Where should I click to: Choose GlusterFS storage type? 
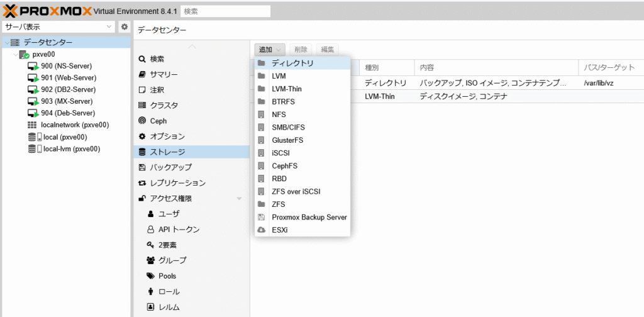tap(303, 140)
